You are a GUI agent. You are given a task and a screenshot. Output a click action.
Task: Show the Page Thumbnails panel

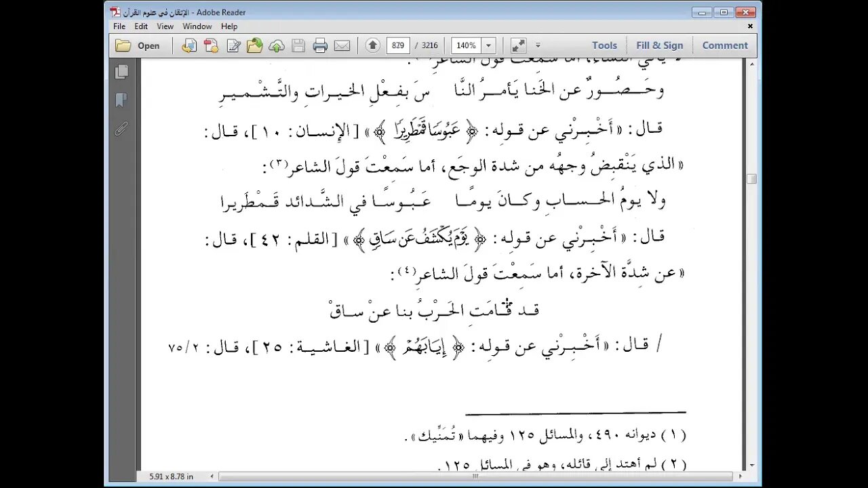click(122, 72)
